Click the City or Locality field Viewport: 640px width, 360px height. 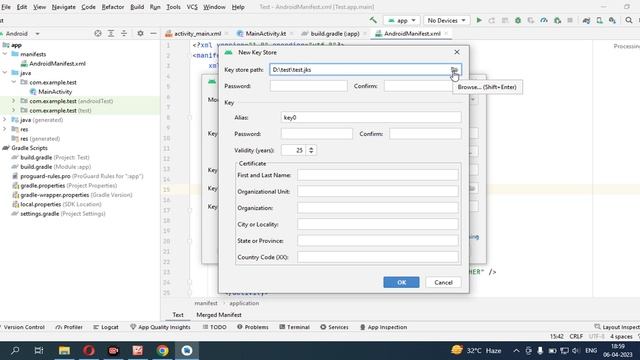[378, 224]
